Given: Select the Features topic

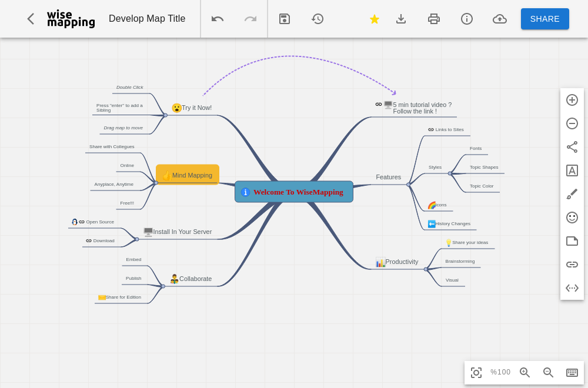Looking at the screenshot, I should pyautogui.click(x=389, y=177).
